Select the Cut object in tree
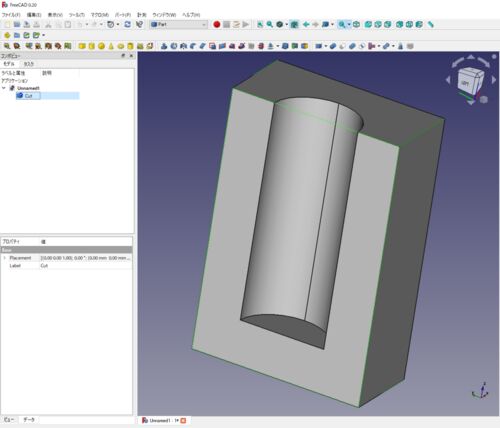Image resolution: width=500 pixels, height=428 pixels. click(28, 96)
